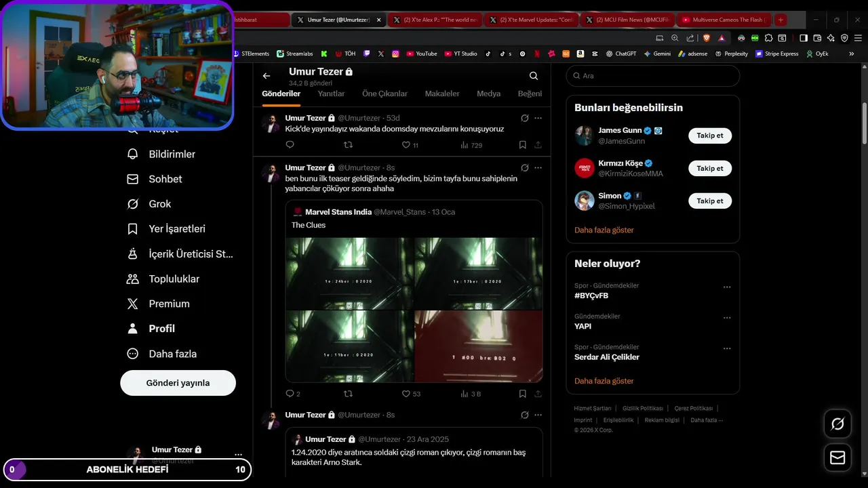
Task: Open Streamlabs bookmark
Action: tap(294, 54)
